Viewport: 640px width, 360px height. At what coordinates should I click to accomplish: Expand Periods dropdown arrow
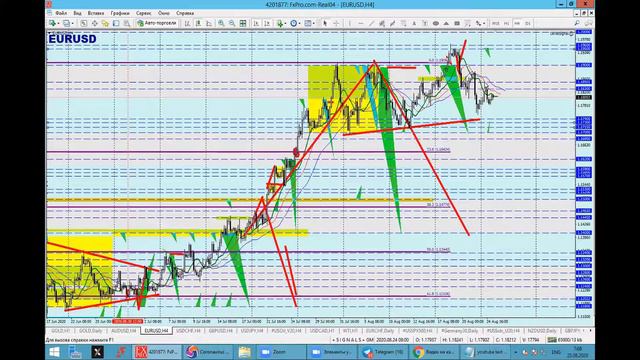pos(299,23)
